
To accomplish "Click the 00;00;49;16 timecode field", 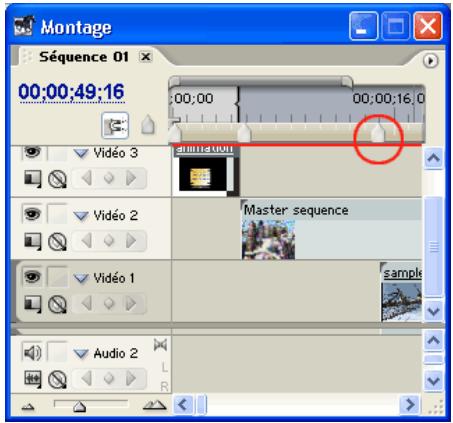I will pyautogui.click(x=71, y=92).
